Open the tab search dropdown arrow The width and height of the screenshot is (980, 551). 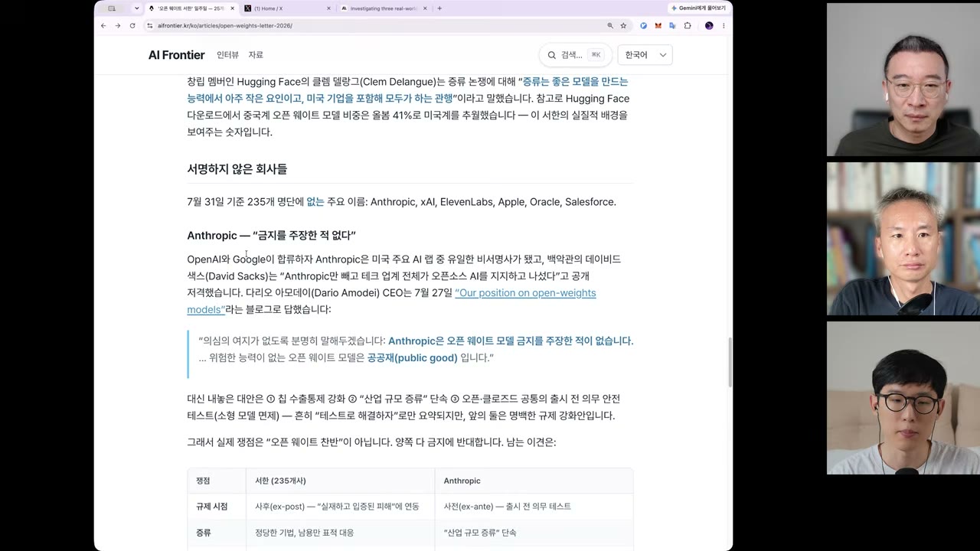coord(136,8)
